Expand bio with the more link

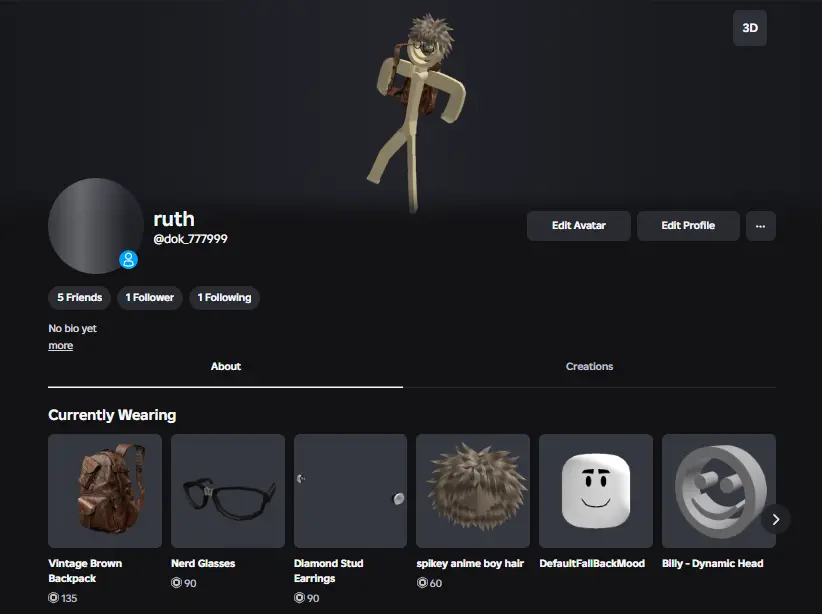61,346
